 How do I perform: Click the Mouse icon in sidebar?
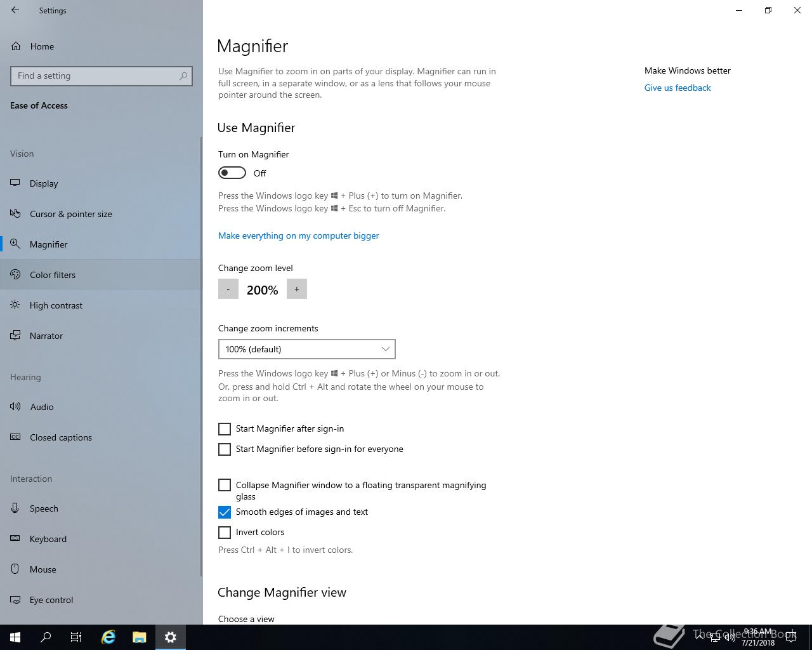tap(15, 569)
